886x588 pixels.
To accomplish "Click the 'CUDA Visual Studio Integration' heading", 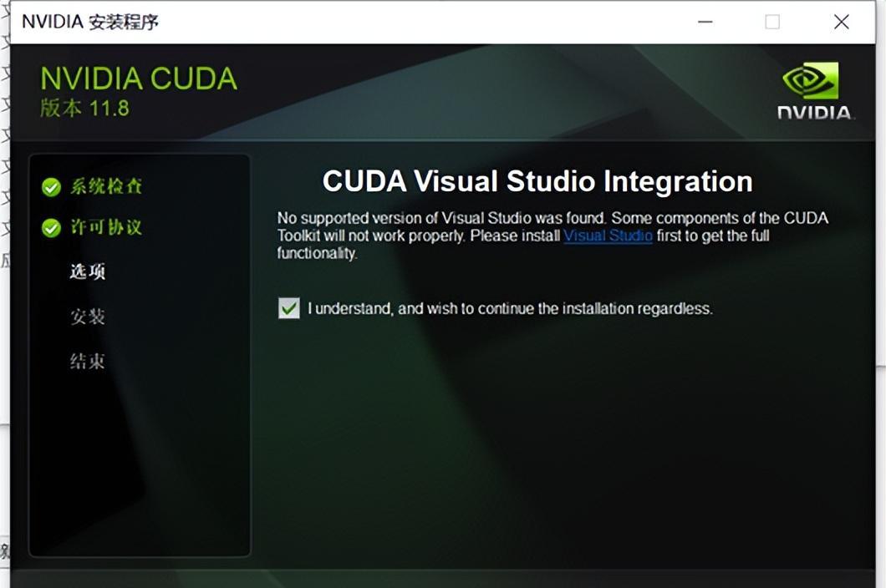I will coord(537,181).
